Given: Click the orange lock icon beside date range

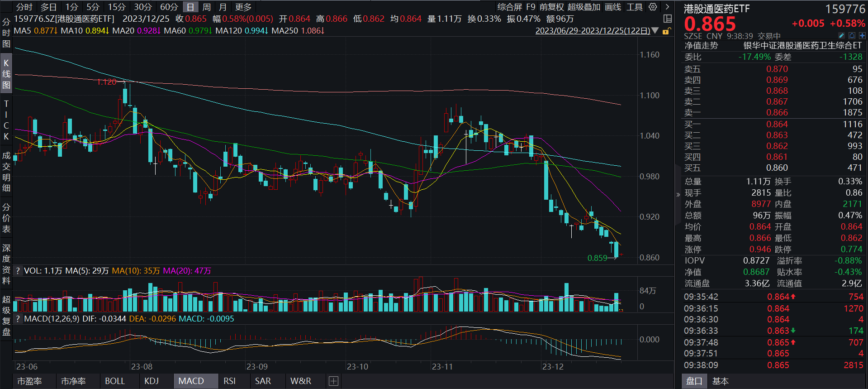Looking at the screenshot, I should [666, 31].
